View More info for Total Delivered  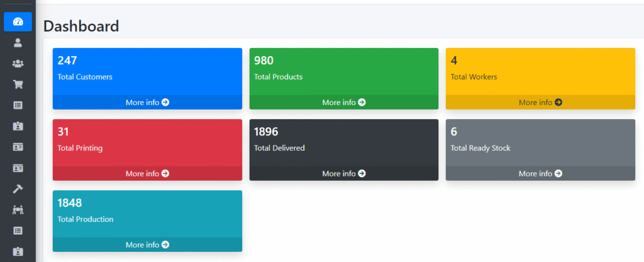(x=344, y=174)
